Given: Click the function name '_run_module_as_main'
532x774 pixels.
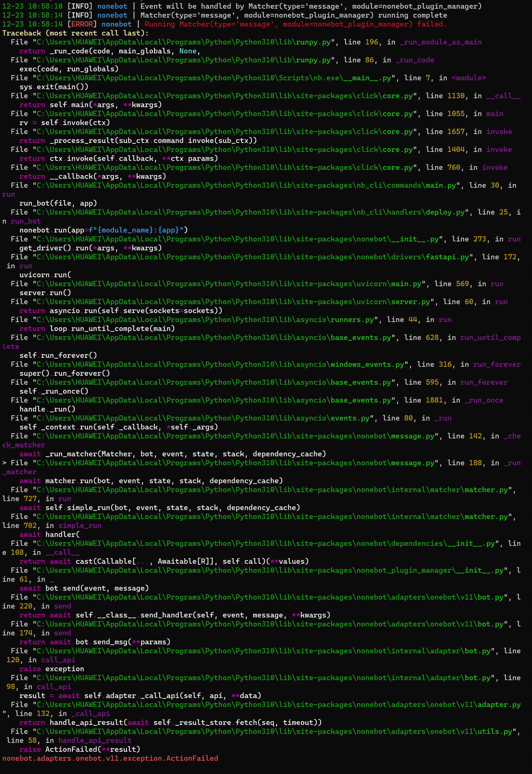Looking at the screenshot, I should coord(441,42).
